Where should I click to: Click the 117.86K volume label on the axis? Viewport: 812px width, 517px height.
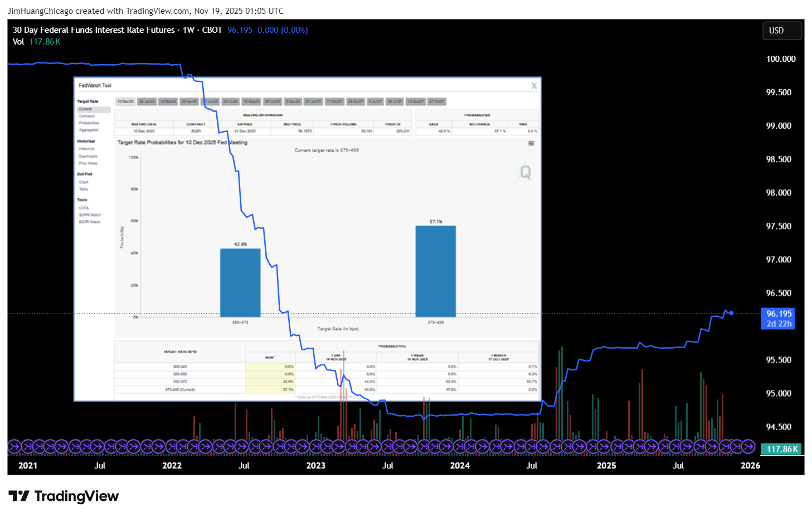pos(782,449)
